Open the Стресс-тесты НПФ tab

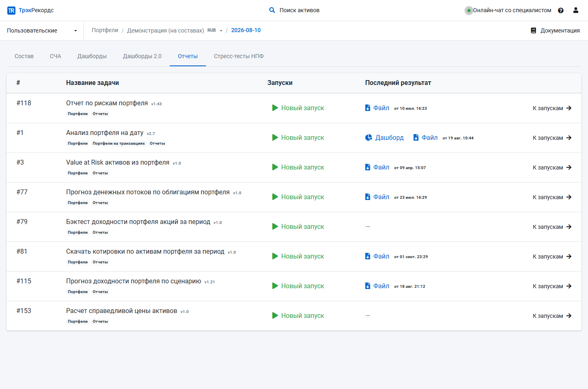click(x=239, y=56)
